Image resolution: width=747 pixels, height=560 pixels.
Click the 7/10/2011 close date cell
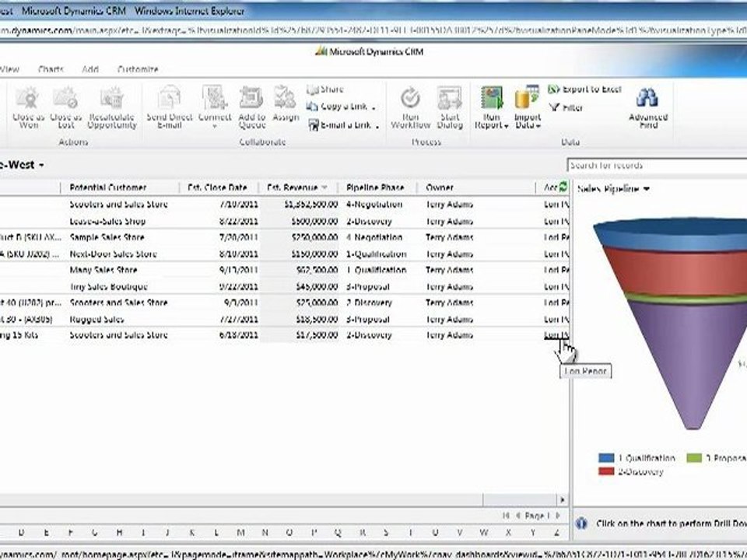coord(239,205)
